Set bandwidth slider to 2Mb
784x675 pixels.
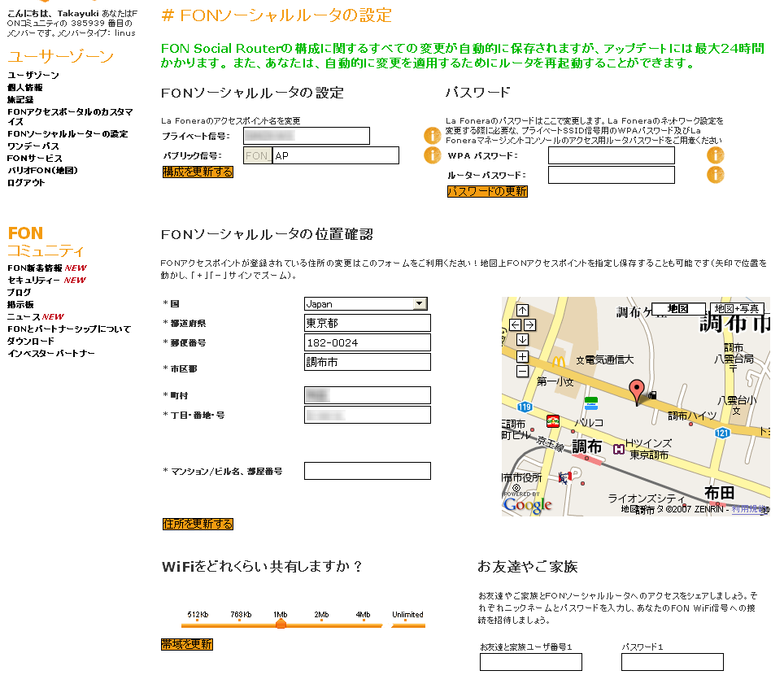pyautogui.click(x=321, y=621)
